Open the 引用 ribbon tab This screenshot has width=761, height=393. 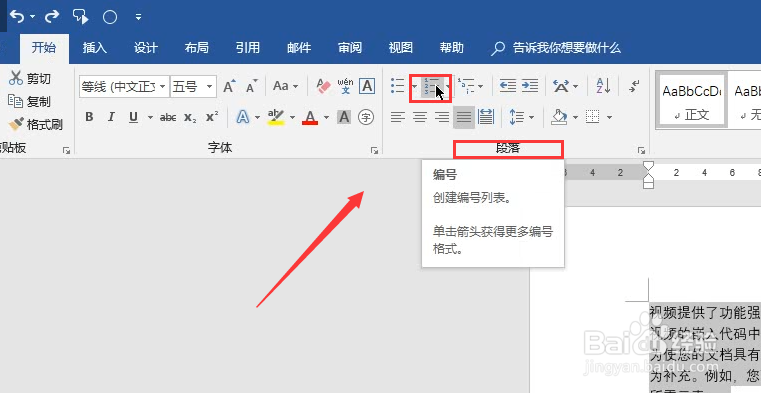click(248, 48)
